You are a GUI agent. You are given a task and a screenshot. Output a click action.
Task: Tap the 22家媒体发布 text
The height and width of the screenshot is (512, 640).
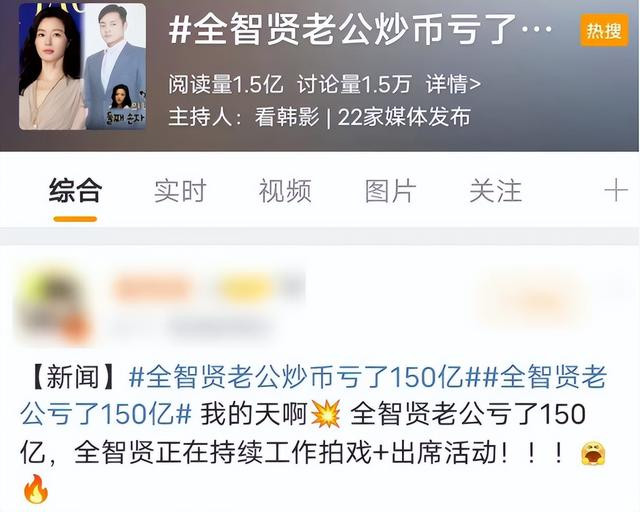click(x=404, y=118)
